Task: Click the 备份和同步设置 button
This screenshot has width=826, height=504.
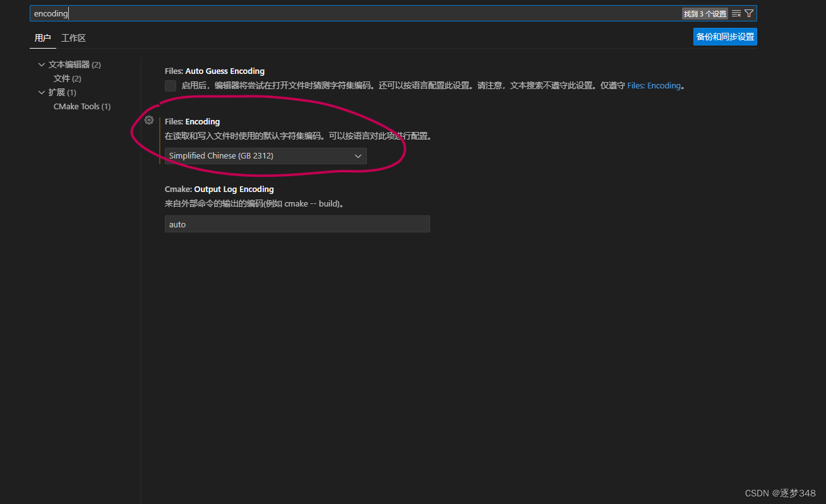Action: pyautogui.click(x=725, y=37)
